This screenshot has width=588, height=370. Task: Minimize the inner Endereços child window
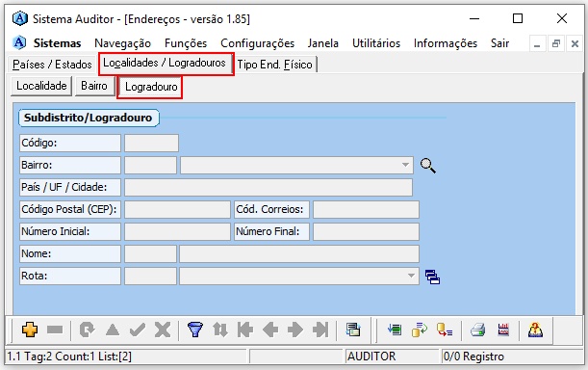click(x=537, y=44)
